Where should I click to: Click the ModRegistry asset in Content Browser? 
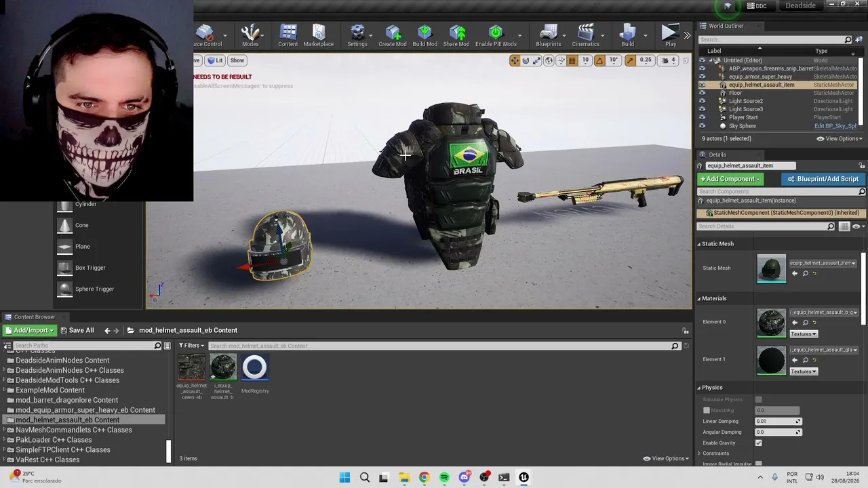[255, 374]
